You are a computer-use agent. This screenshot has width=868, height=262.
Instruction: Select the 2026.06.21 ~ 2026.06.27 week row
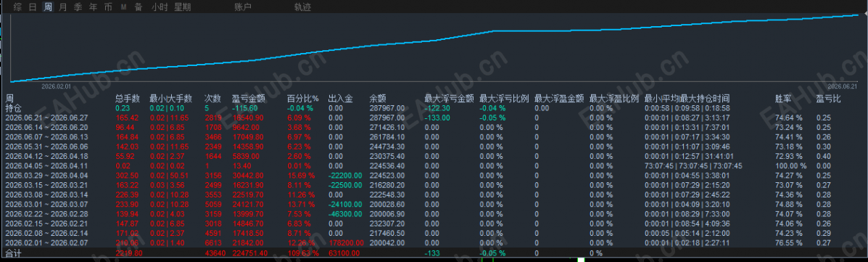[434, 118]
